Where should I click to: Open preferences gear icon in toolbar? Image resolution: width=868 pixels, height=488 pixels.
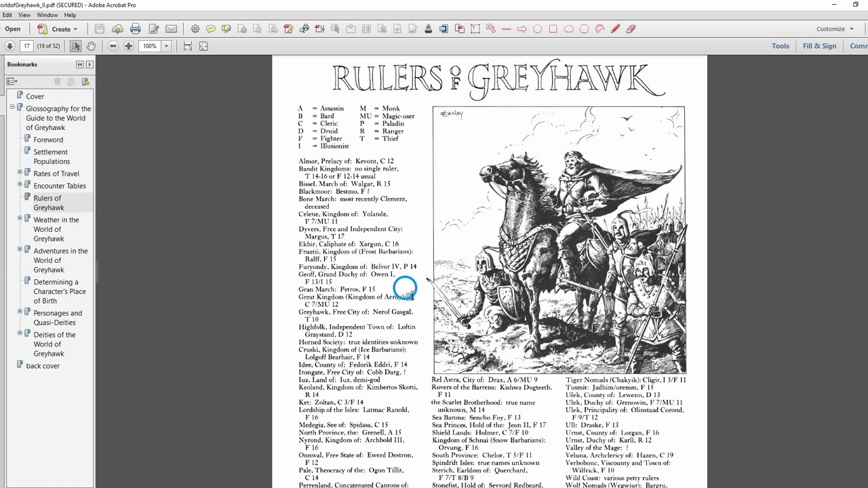tap(195, 29)
